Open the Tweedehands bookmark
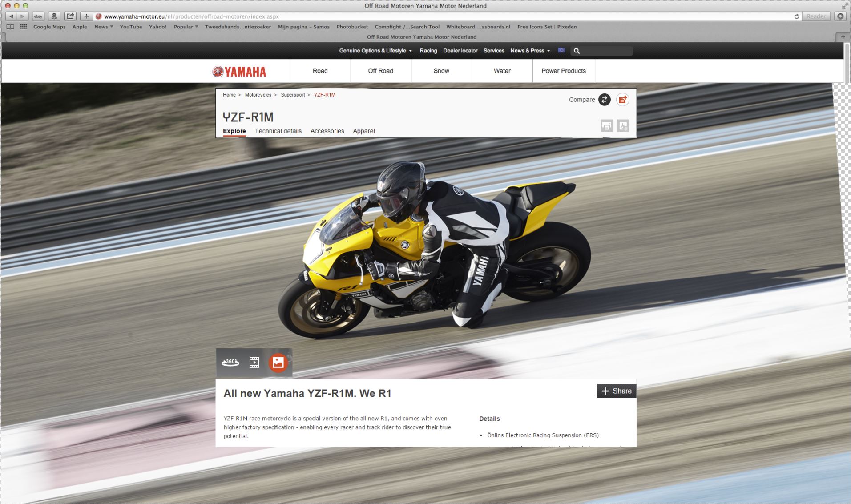 point(238,27)
